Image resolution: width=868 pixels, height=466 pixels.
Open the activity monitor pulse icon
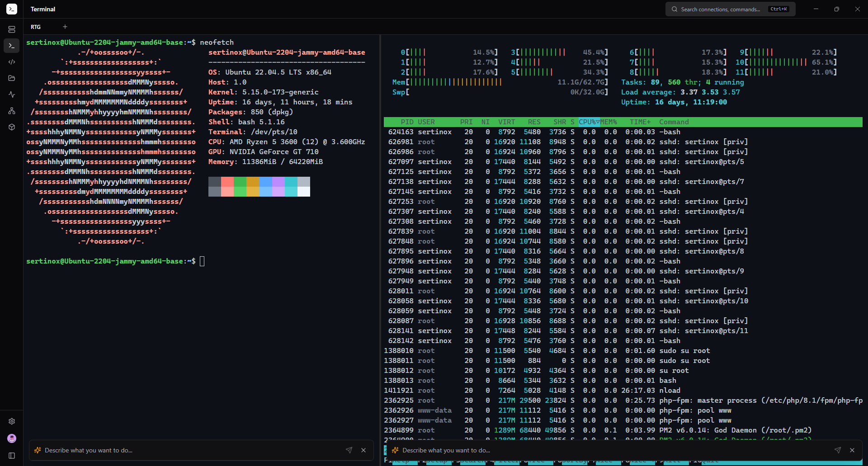pos(12,94)
